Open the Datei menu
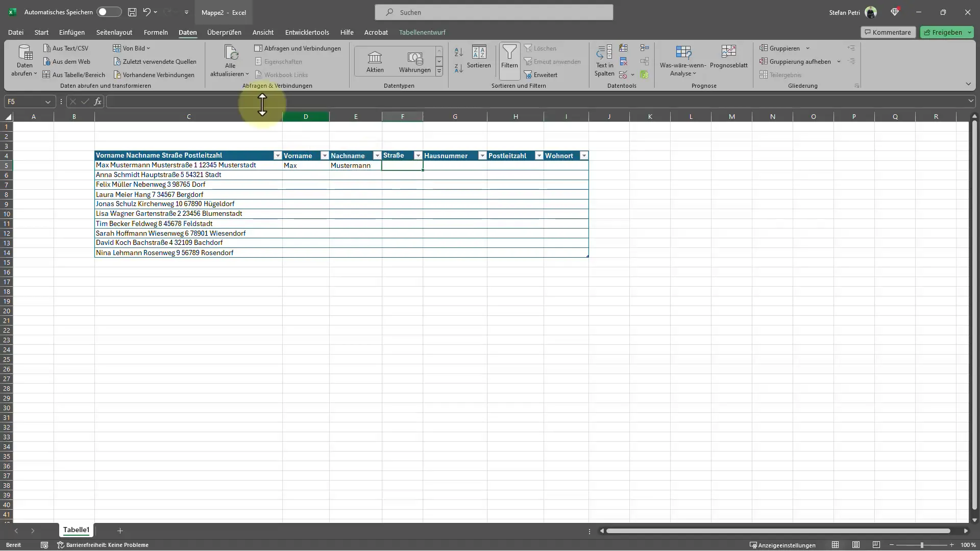The width and height of the screenshot is (980, 551). (x=16, y=32)
